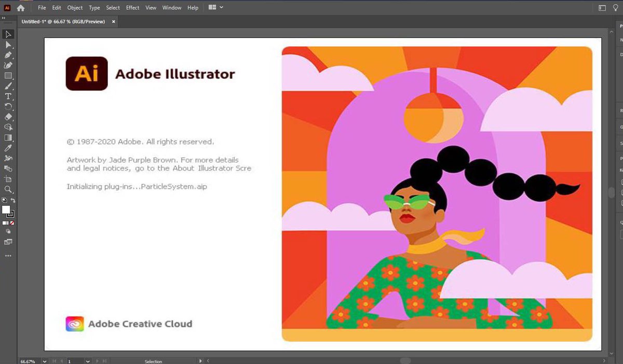Go to first artboard button
The image size is (623, 364).
[55, 361]
